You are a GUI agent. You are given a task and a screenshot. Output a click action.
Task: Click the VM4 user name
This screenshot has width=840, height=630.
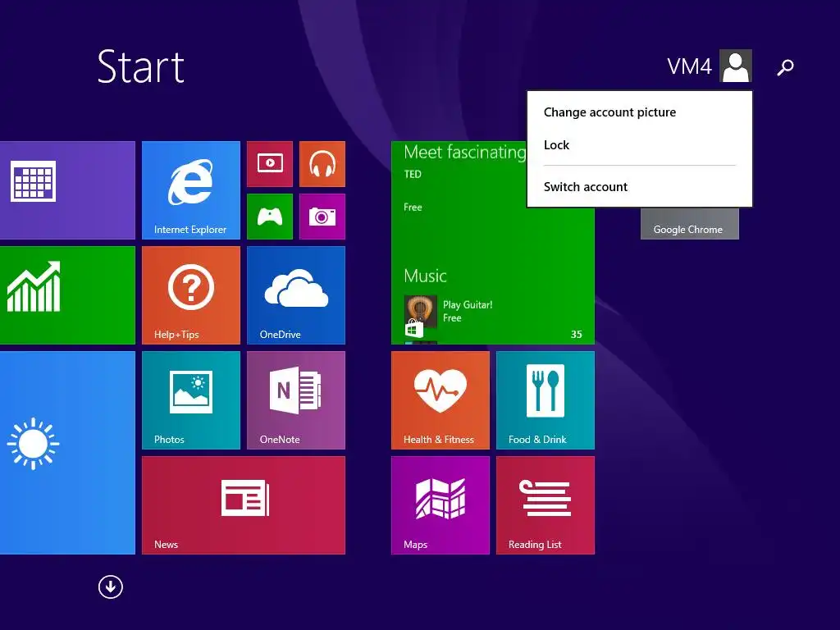tap(689, 66)
